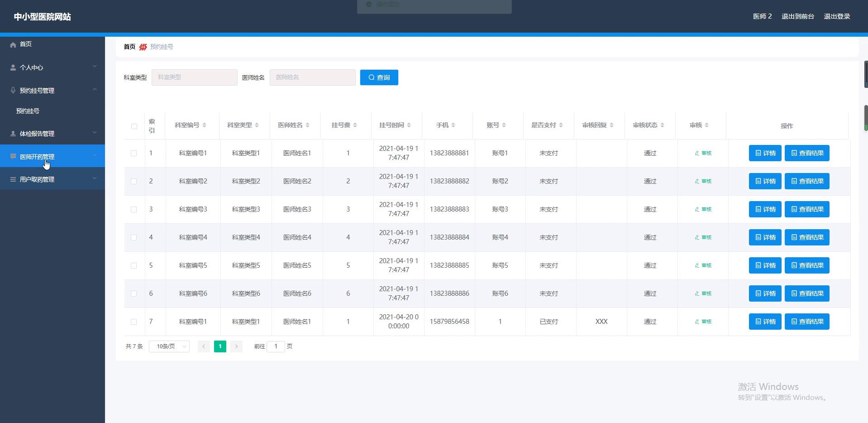Click the edit pencil icon beside 审核 in row 1
The image size is (868, 423).
tap(697, 153)
